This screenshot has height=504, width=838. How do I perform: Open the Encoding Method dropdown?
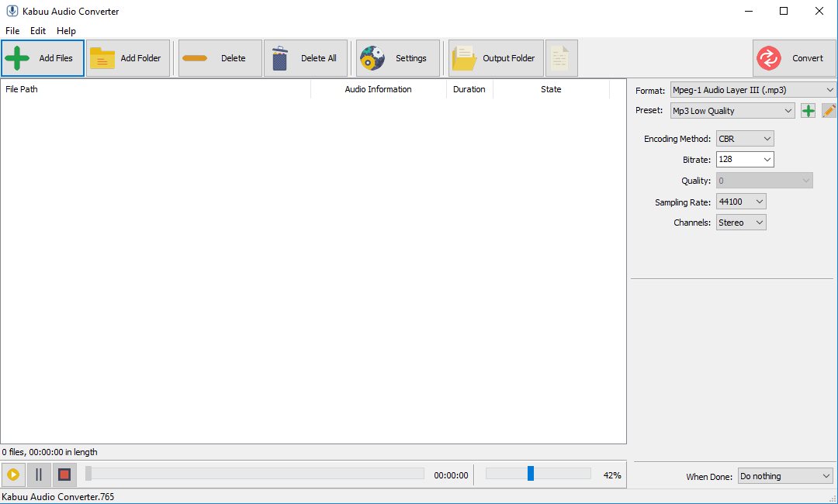745,139
